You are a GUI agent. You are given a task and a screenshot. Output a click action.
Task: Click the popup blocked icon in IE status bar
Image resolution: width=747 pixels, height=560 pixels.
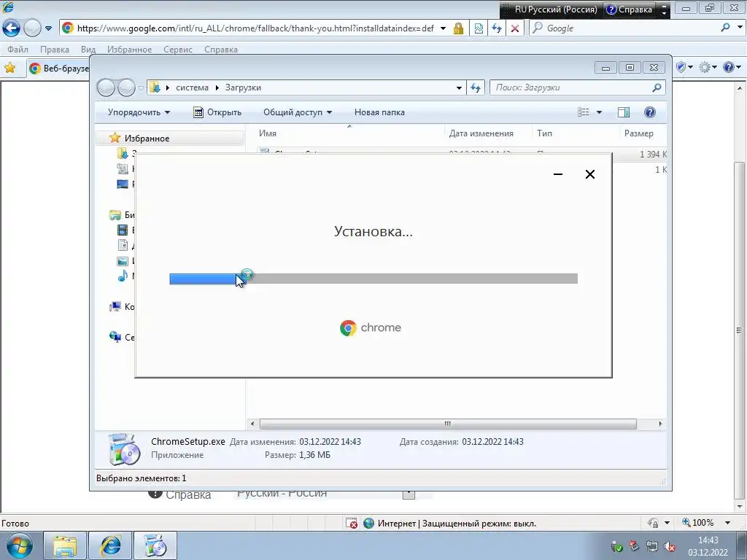[351, 524]
